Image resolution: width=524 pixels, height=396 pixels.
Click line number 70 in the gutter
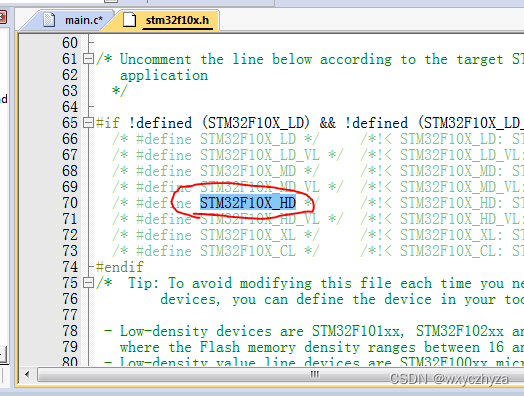70,203
